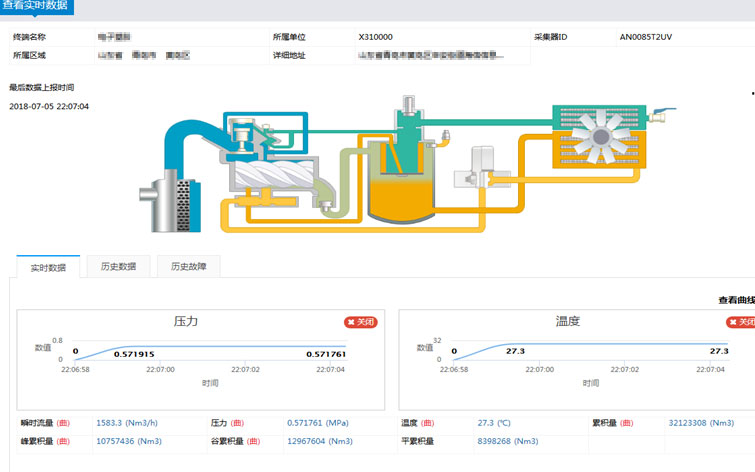Click the 查看曲线 header label
755x472 pixels.
coord(736,299)
